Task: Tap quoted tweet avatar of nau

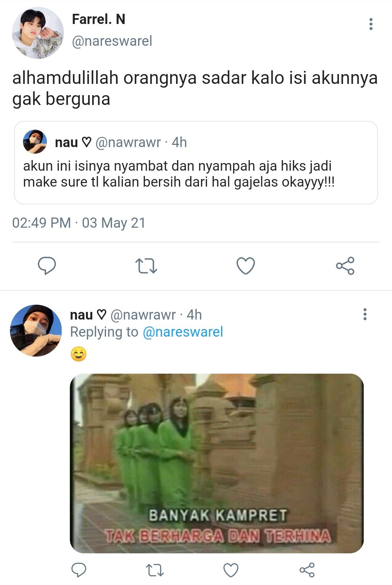Action: 35,142
